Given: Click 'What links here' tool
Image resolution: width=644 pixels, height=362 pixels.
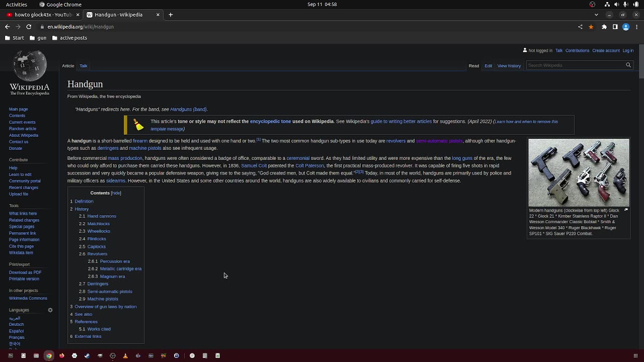Looking at the screenshot, I should (x=23, y=214).
